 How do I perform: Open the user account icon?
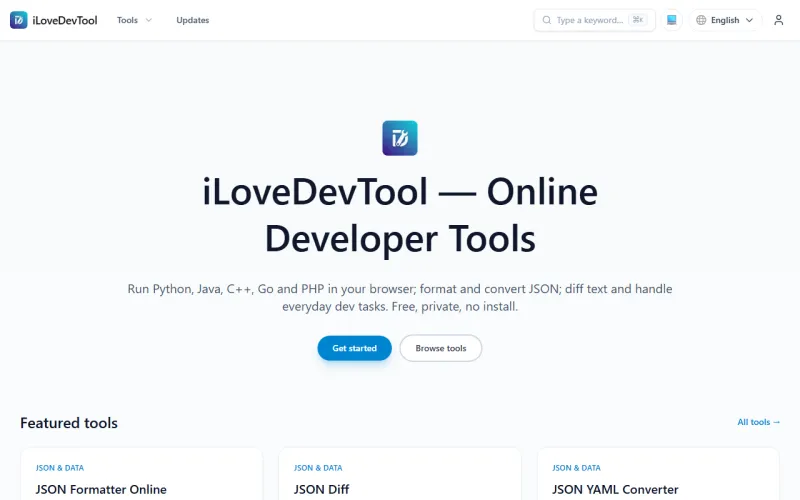click(x=778, y=20)
